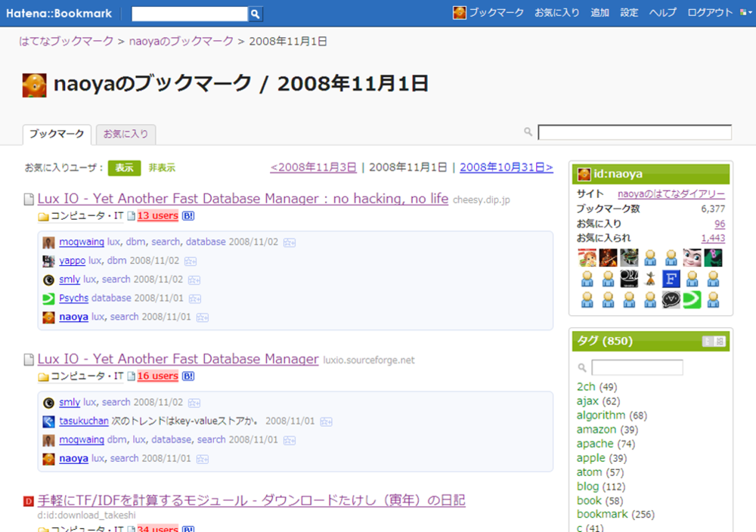
Task: Click the Hatena::Bookmark logo
Action: click(59, 14)
